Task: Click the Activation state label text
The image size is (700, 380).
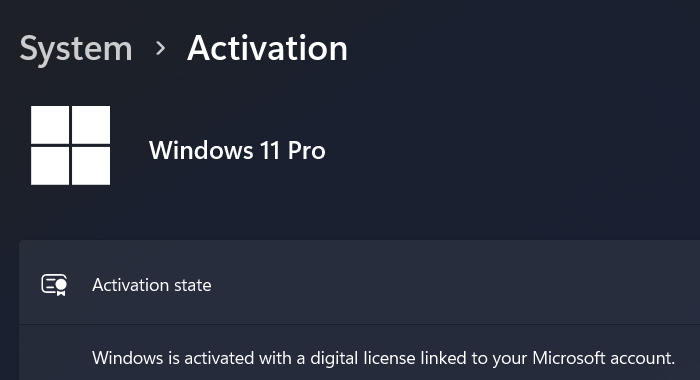Action: pyautogui.click(x=152, y=285)
